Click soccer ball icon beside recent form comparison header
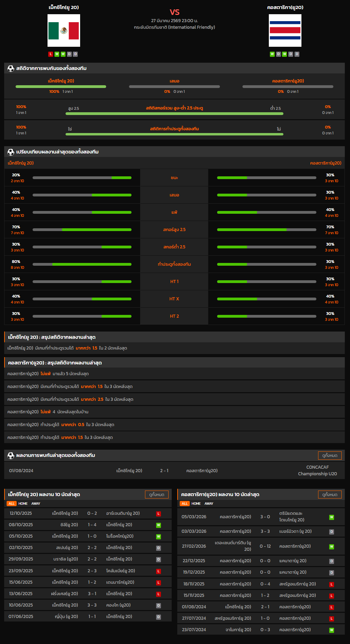This screenshot has width=350, height=644. click(11, 152)
